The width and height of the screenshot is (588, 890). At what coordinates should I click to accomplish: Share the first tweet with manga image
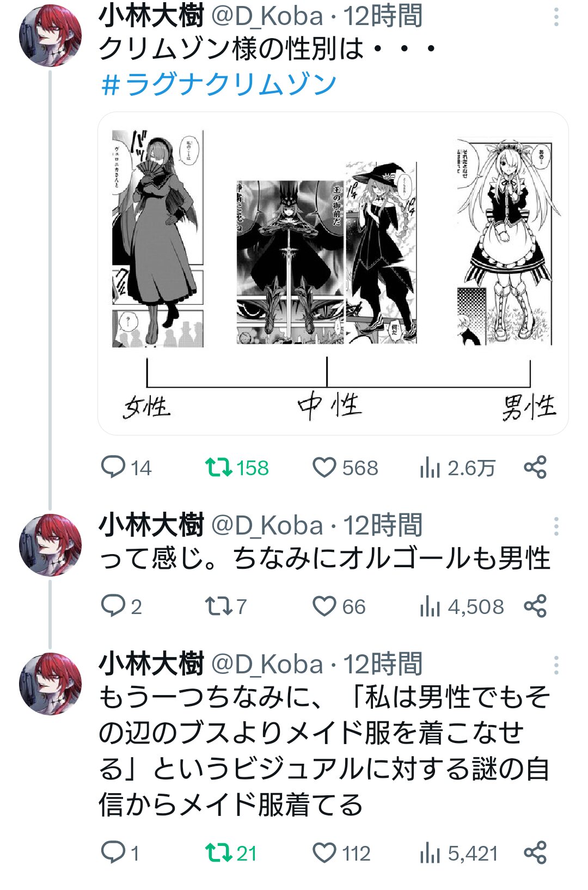535,468
